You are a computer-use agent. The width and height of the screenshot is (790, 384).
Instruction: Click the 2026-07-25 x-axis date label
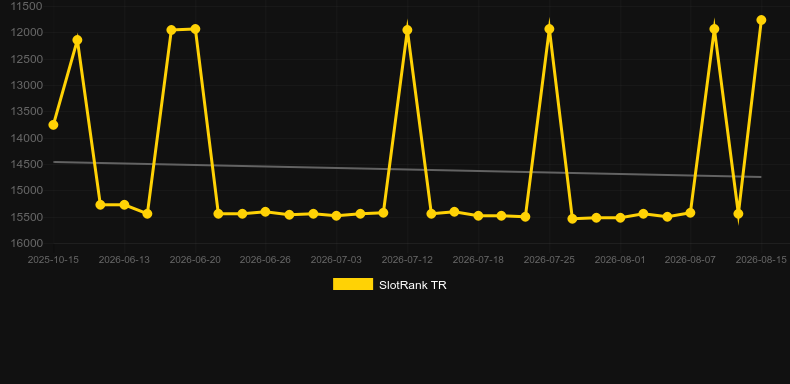(549, 260)
